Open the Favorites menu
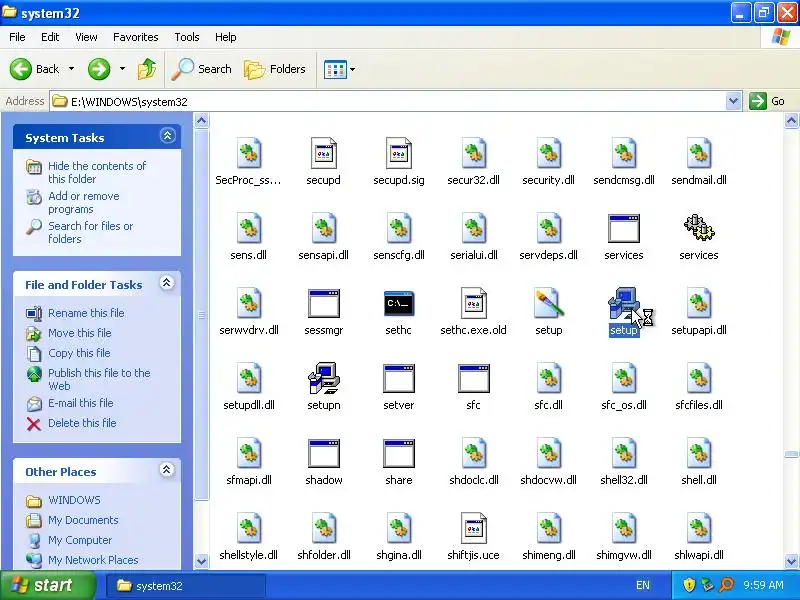The height and width of the screenshot is (600, 800). click(136, 37)
